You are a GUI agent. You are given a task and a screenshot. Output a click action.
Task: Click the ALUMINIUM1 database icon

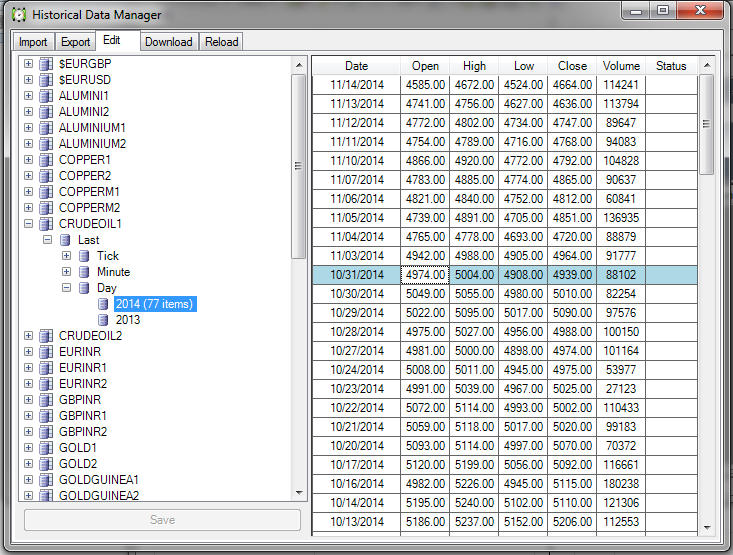[x=46, y=128]
